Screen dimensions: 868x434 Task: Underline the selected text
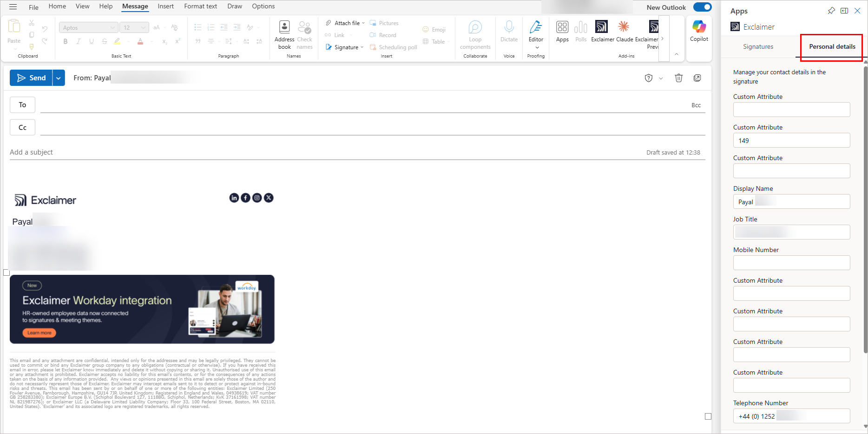[x=92, y=41]
